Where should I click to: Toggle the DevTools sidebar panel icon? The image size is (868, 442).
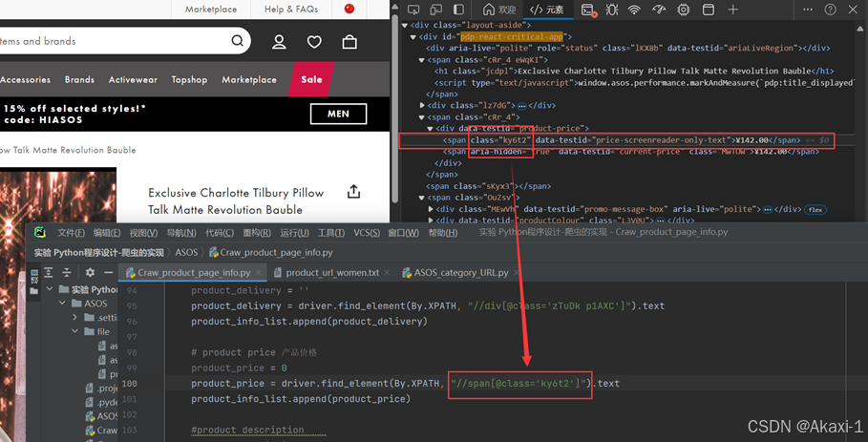click(459, 10)
